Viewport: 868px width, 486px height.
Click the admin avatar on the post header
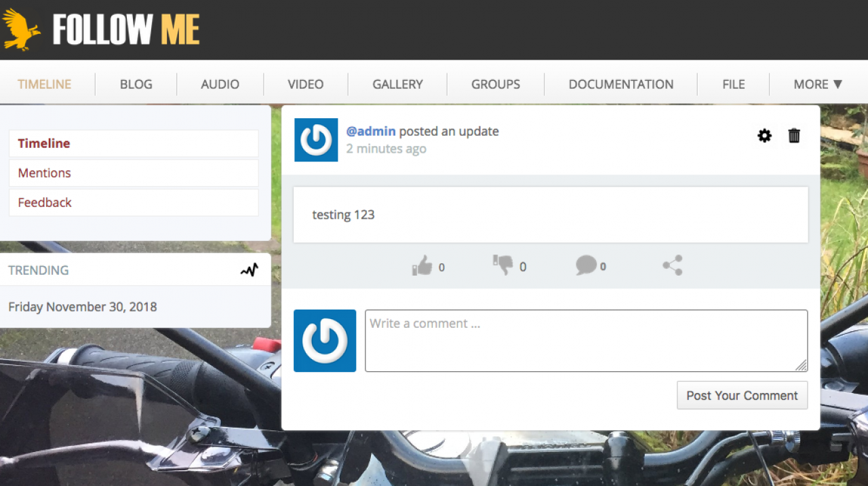click(x=316, y=140)
